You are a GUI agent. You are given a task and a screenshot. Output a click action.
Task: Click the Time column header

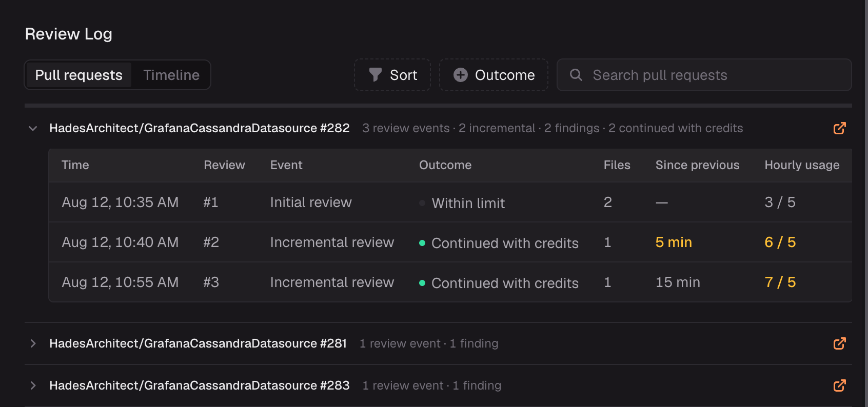[75, 165]
